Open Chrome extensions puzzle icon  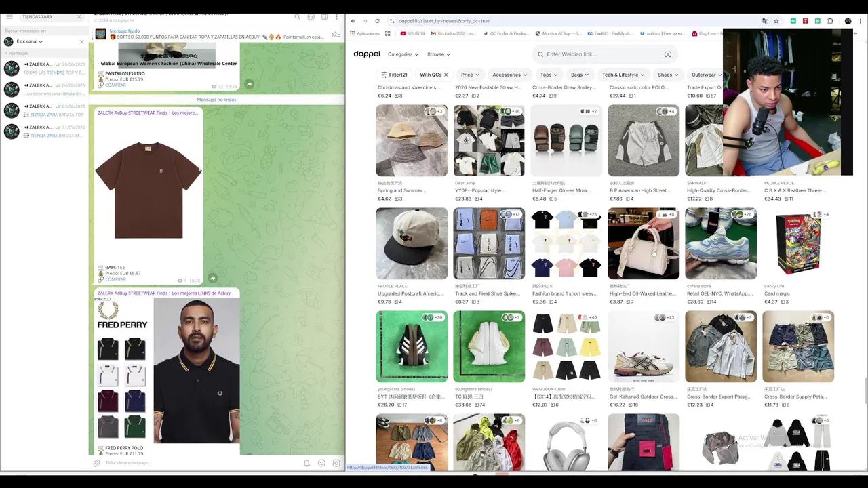coord(830,21)
